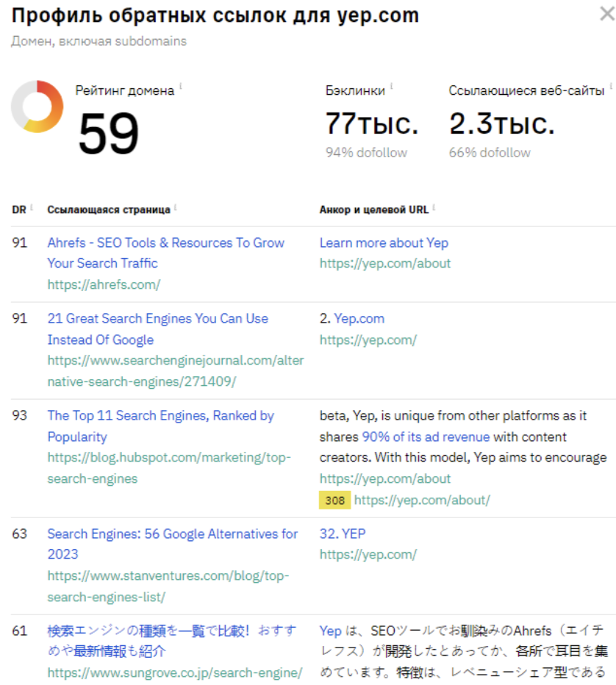
Task: Click the info icon beside Ссылающиеся веб-сайты
Action: pos(611,86)
